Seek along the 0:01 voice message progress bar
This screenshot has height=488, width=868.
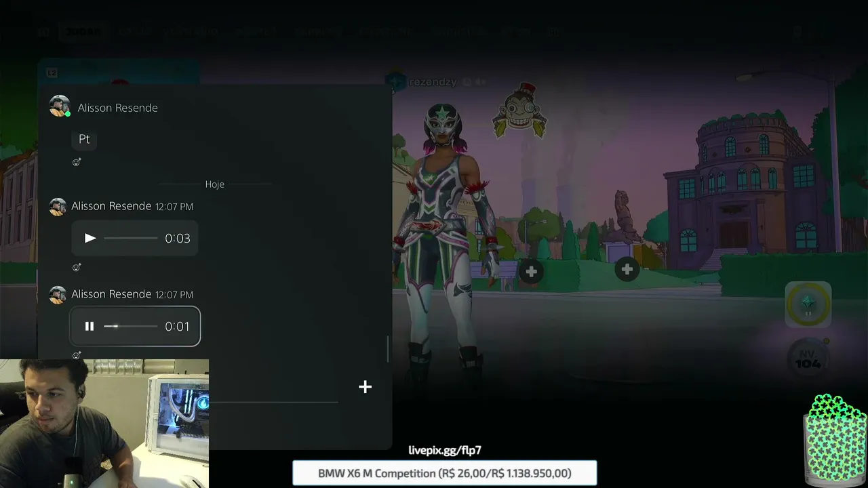(131, 326)
